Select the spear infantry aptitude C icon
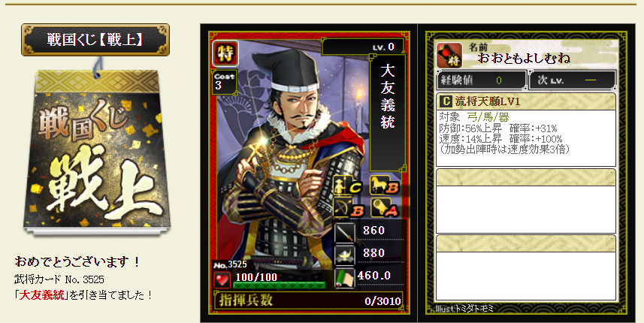This screenshot has width=644, height=323. (347, 186)
